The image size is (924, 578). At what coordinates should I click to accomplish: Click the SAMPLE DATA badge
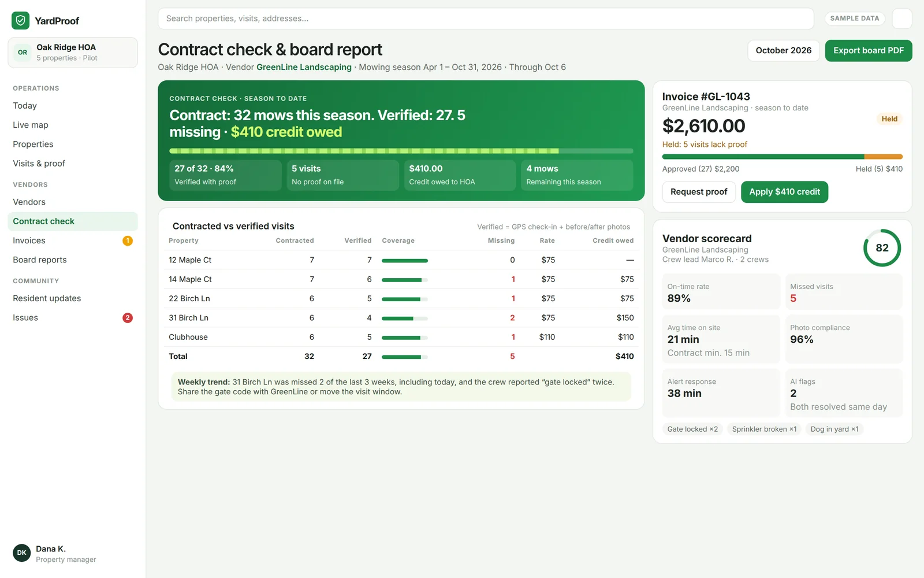pos(855,18)
